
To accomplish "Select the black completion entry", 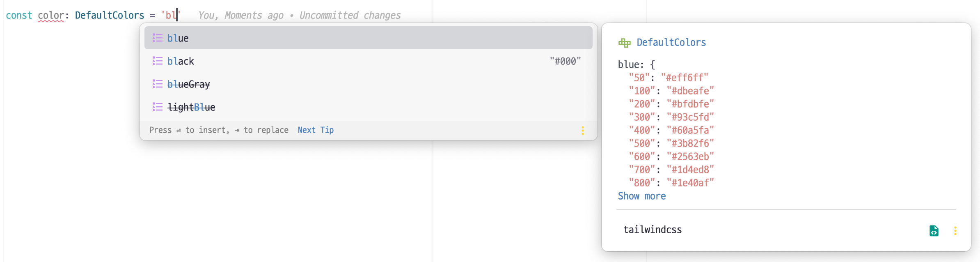I will [x=181, y=61].
